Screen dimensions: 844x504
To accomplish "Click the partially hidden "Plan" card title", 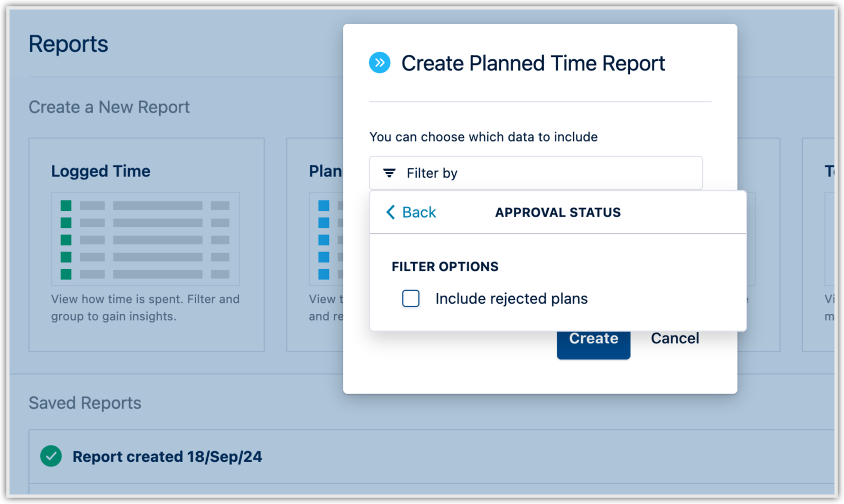I will click(x=325, y=171).
